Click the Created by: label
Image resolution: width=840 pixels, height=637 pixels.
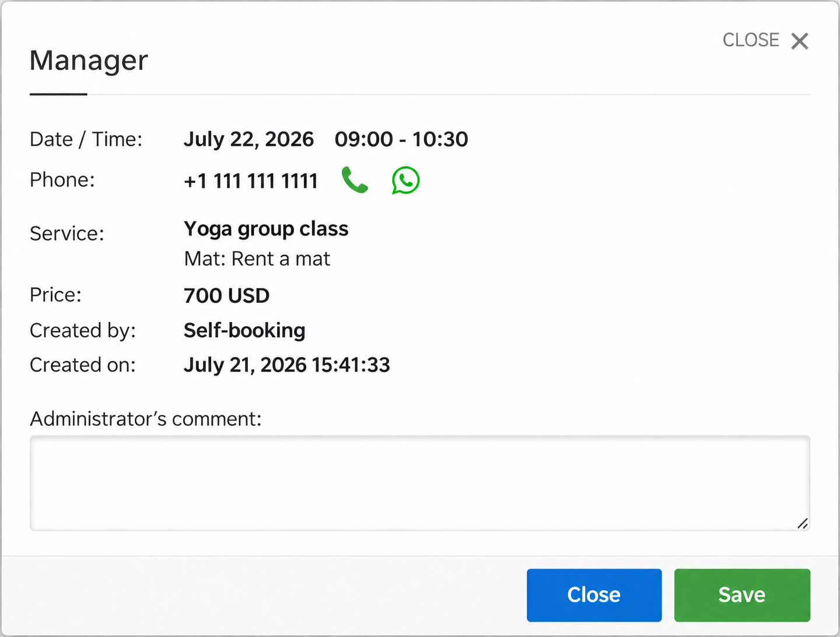pyautogui.click(x=83, y=331)
